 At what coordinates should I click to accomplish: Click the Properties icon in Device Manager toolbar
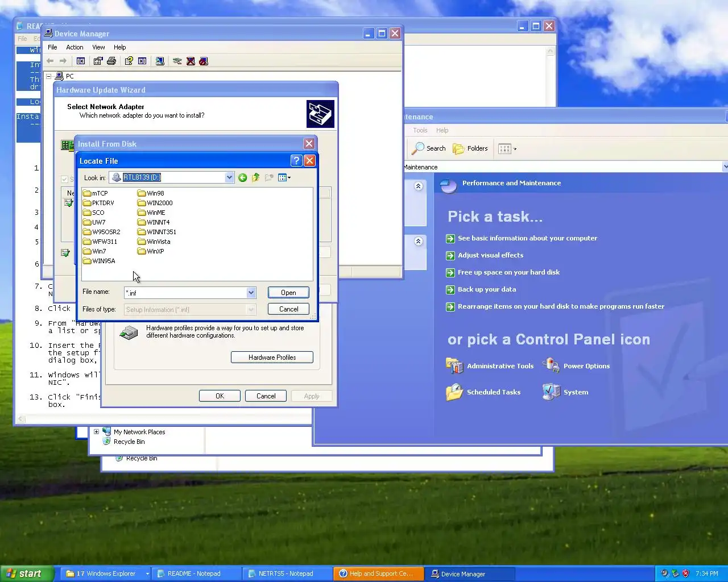98,61
